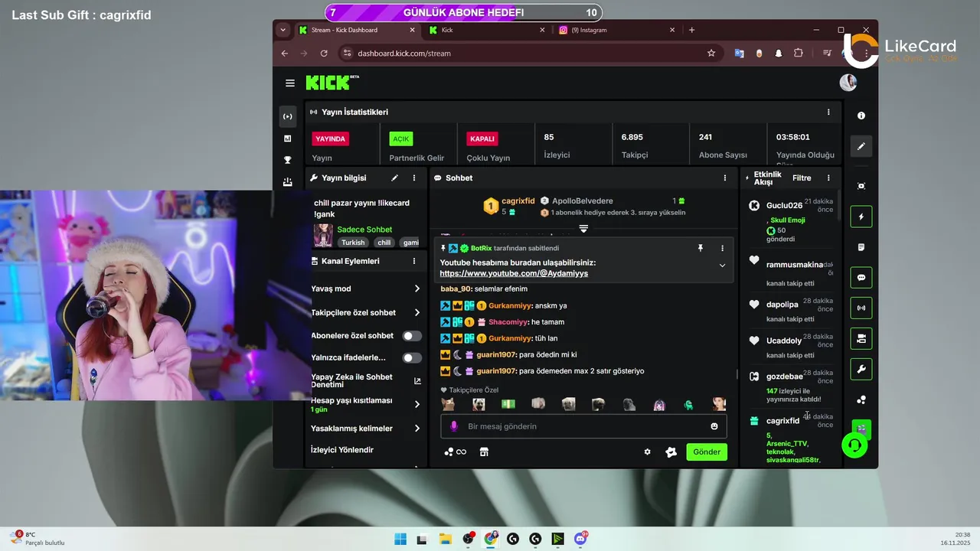Open browser tab search dropdown arrow

click(x=283, y=30)
